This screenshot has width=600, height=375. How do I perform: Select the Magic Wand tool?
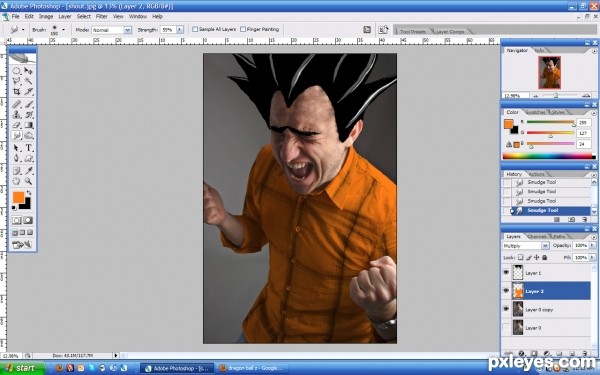click(x=29, y=81)
